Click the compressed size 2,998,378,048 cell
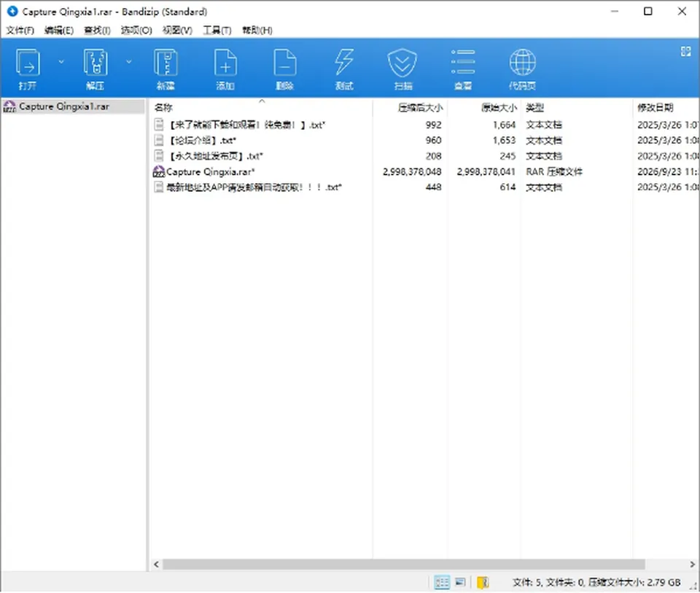Image resolution: width=700 pixels, height=593 pixels. (411, 172)
